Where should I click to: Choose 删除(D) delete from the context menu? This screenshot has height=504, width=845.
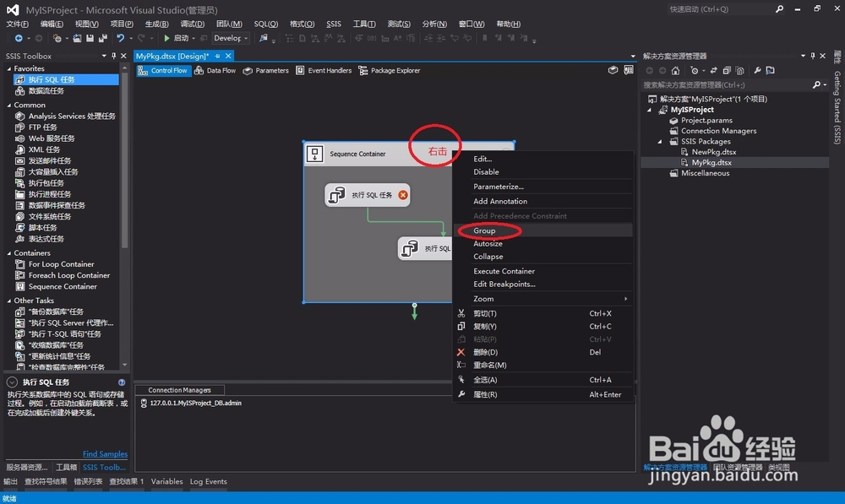coord(542,352)
